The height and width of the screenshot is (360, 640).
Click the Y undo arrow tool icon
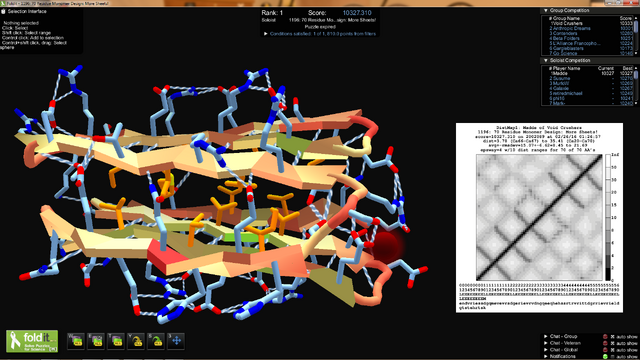(136, 341)
